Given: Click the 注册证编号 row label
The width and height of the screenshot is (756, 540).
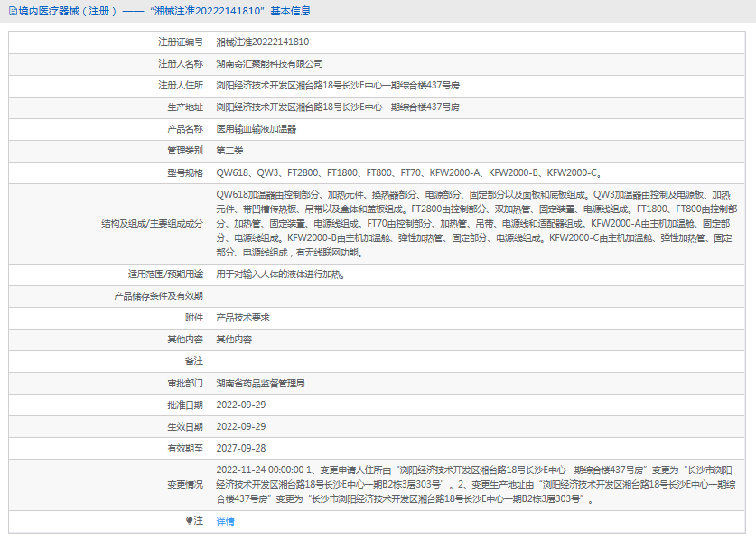Looking at the screenshot, I should pyautogui.click(x=181, y=42).
